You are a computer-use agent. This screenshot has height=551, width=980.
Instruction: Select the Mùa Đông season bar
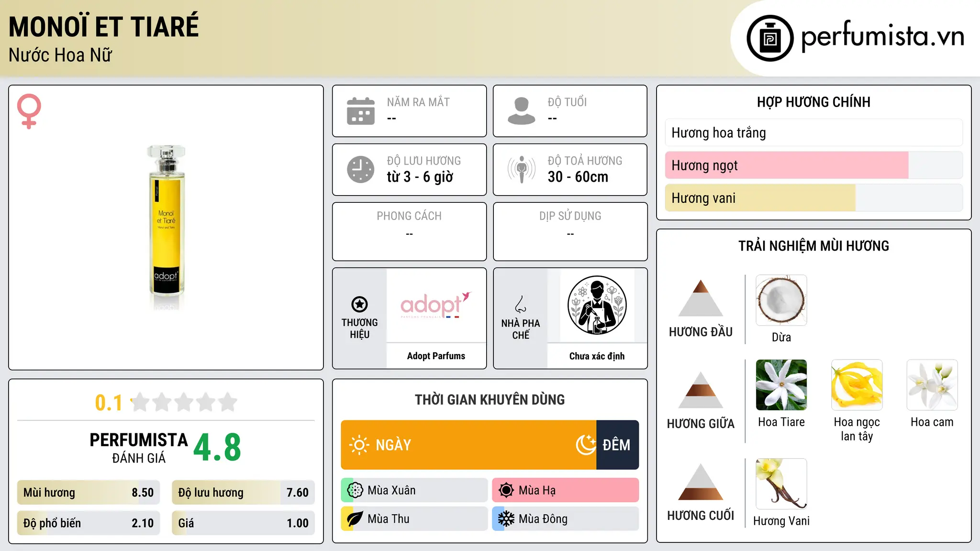(x=566, y=519)
